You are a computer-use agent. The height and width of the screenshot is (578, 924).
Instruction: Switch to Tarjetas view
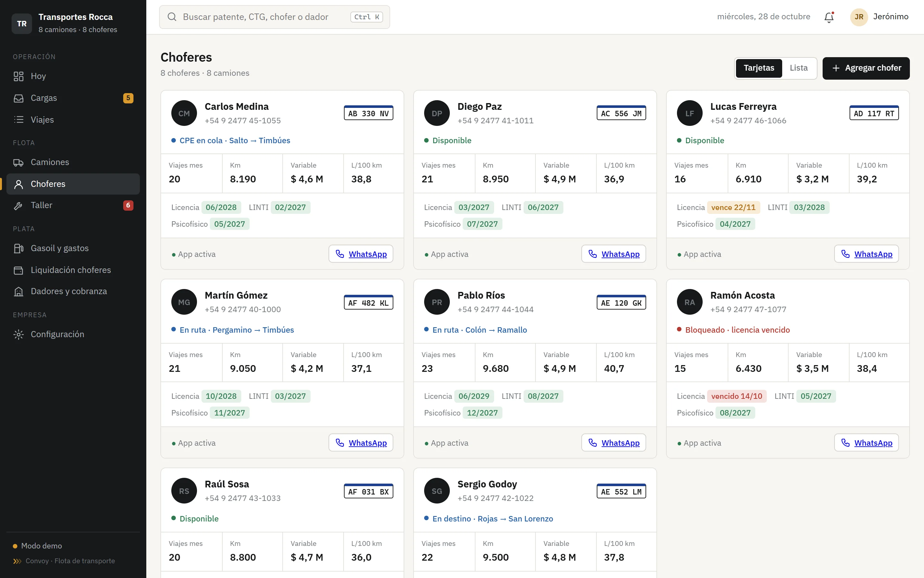759,68
